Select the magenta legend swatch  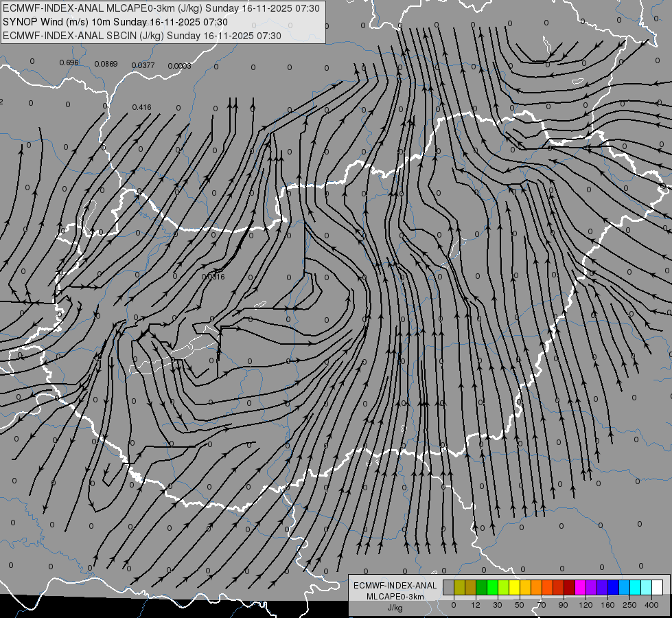(x=580, y=587)
